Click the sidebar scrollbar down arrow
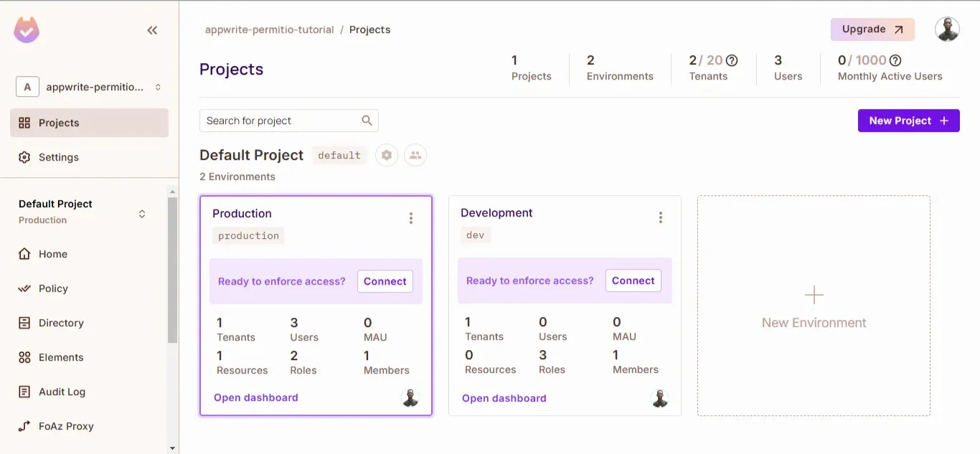The width and height of the screenshot is (980, 454). coord(172,448)
